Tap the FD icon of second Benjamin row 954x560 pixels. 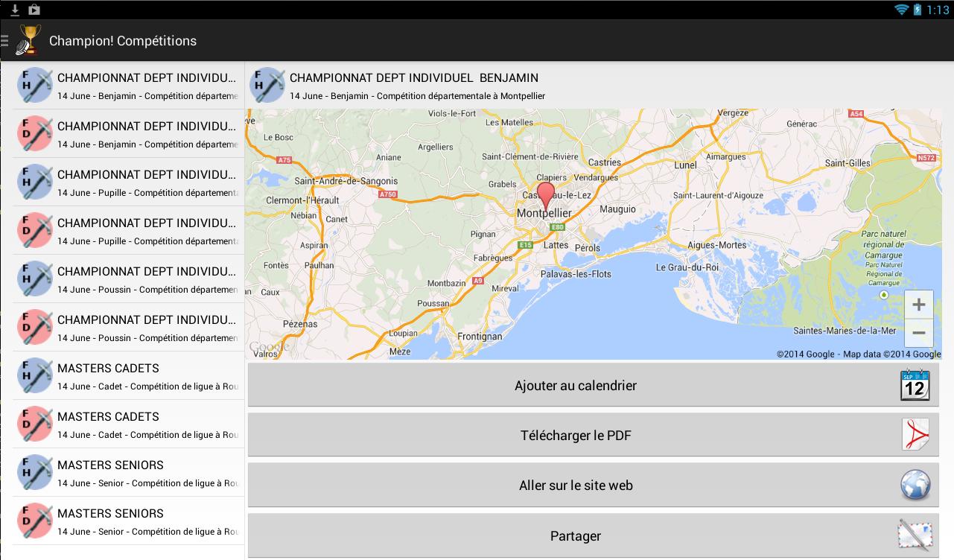[35, 133]
